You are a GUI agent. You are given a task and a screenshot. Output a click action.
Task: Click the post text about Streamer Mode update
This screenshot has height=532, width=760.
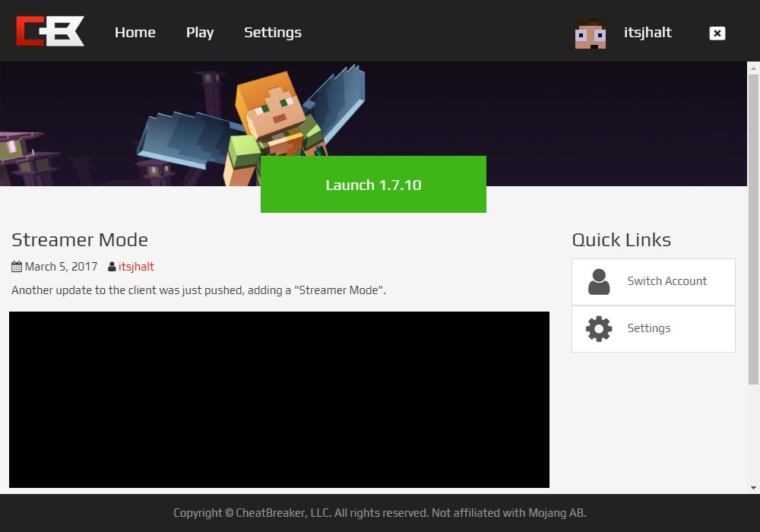pyautogui.click(x=198, y=290)
